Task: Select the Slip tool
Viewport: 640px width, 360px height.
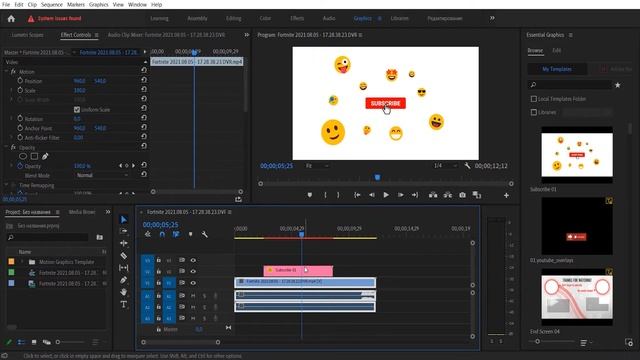Action: (x=124, y=268)
